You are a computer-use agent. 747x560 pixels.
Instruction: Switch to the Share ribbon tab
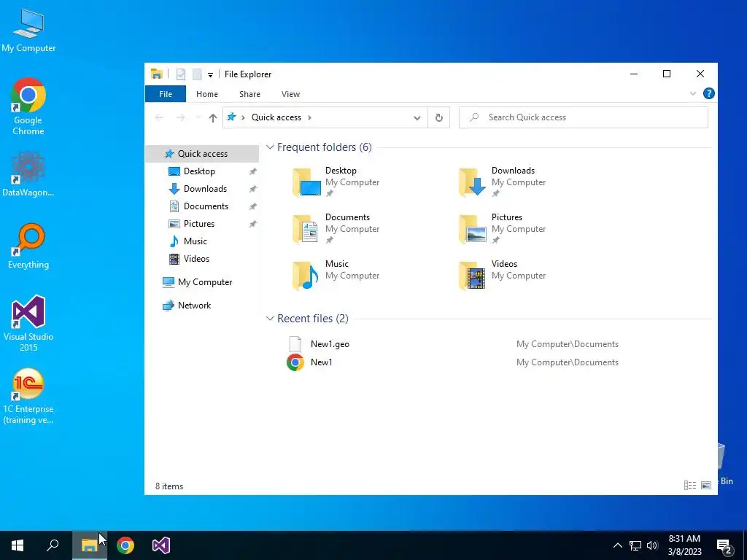(249, 94)
